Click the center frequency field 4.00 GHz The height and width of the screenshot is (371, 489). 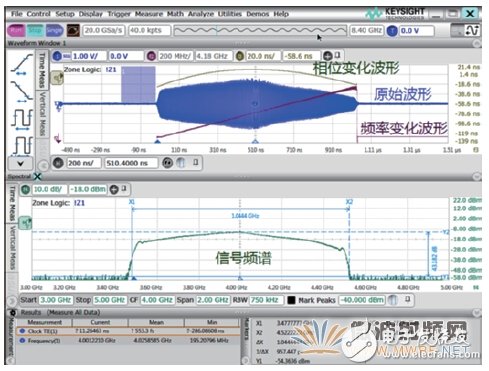(157, 300)
